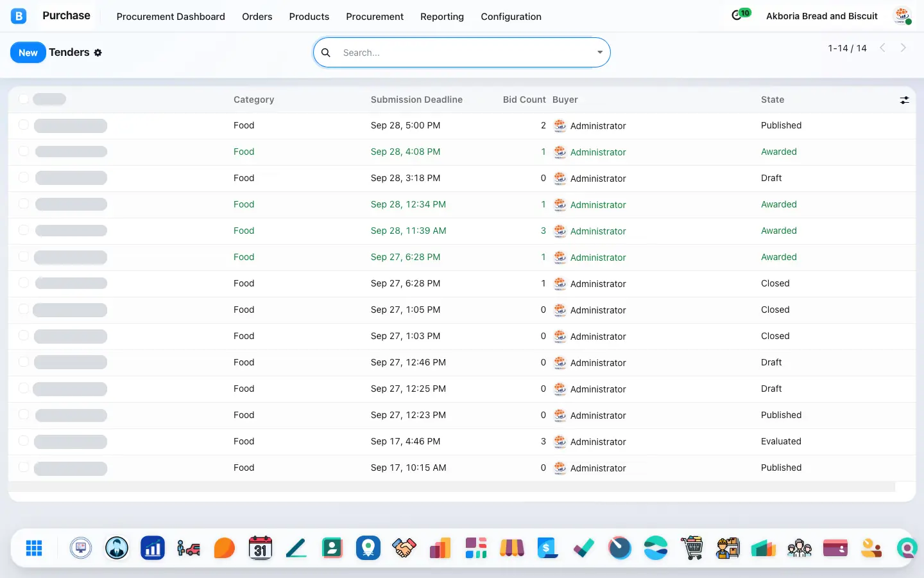
Task: Select checkbox for the Evaluated tender row
Action: click(24, 441)
